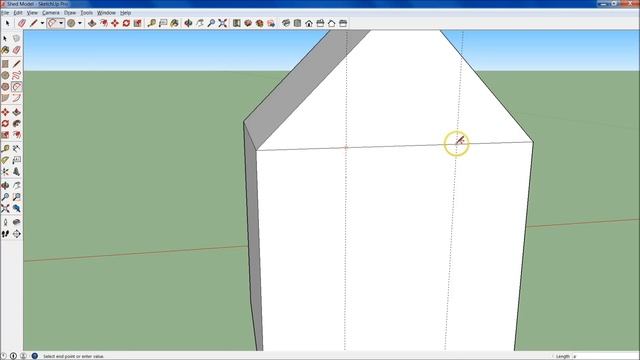This screenshot has height=360, width=640.
Task: Choose the Scale tool in side toolset
Action: pos(5,135)
